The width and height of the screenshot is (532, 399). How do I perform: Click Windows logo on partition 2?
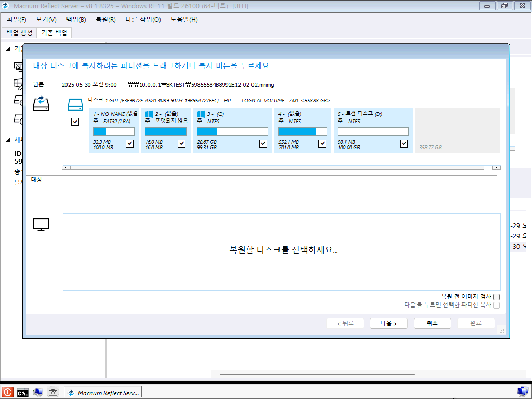point(149,114)
